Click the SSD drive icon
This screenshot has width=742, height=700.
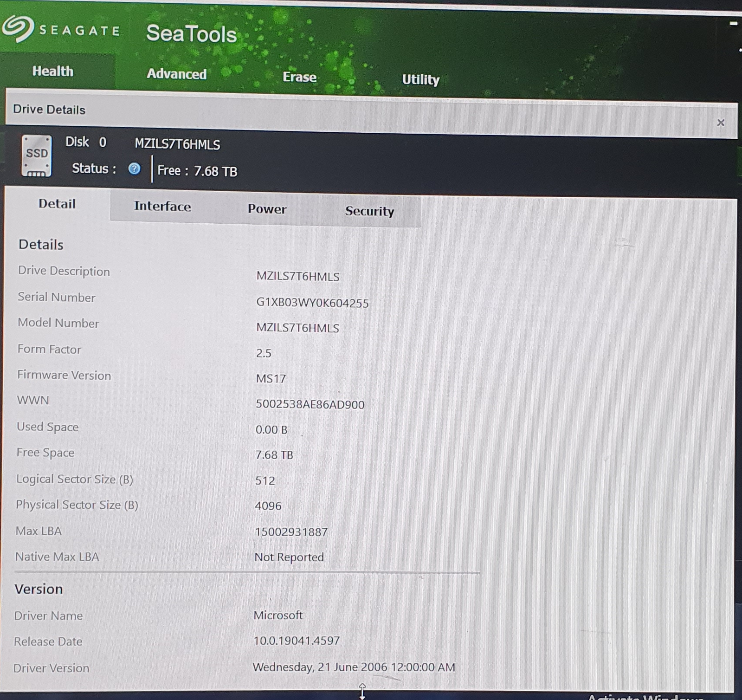[x=37, y=156]
